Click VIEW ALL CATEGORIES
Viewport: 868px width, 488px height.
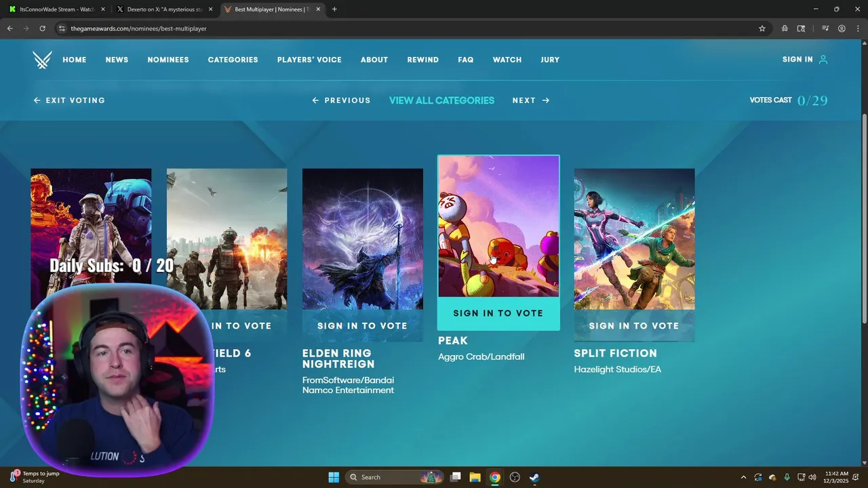click(x=441, y=100)
